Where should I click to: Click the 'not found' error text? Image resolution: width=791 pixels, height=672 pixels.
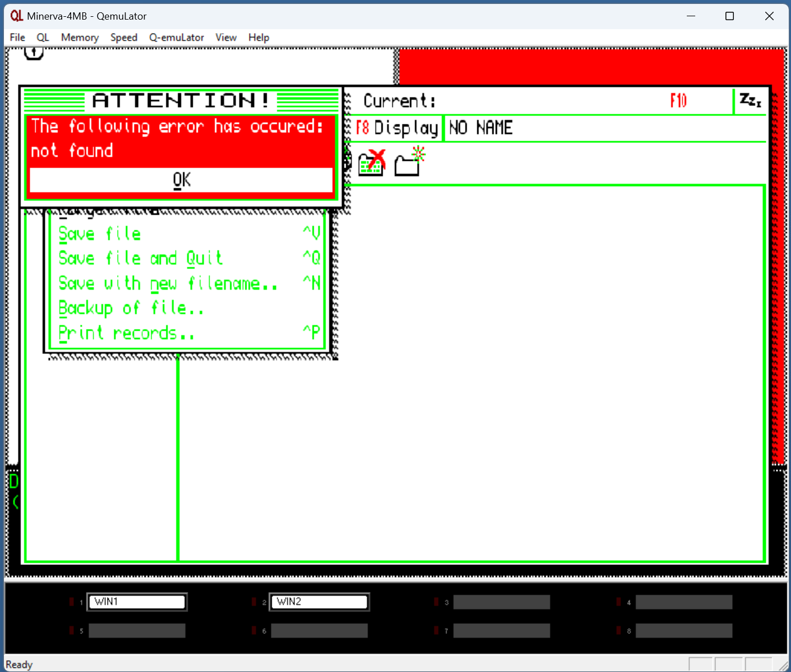point(72,150)
